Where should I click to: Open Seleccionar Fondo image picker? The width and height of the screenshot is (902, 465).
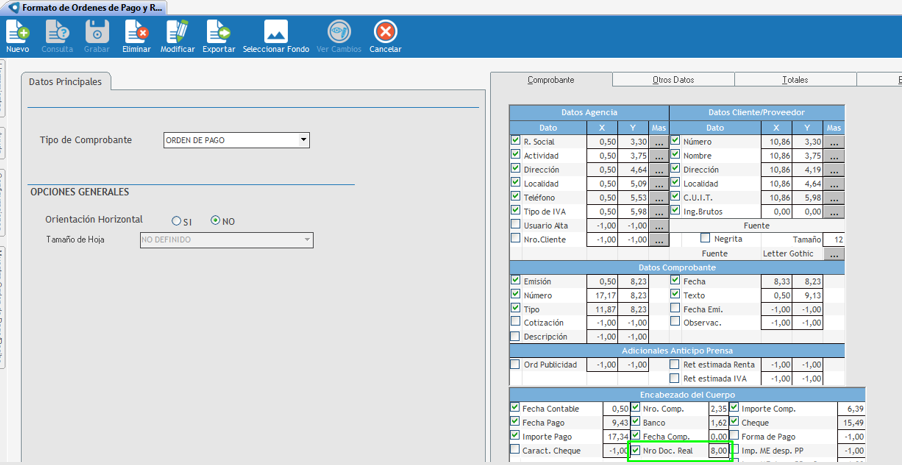click(275, 33)
